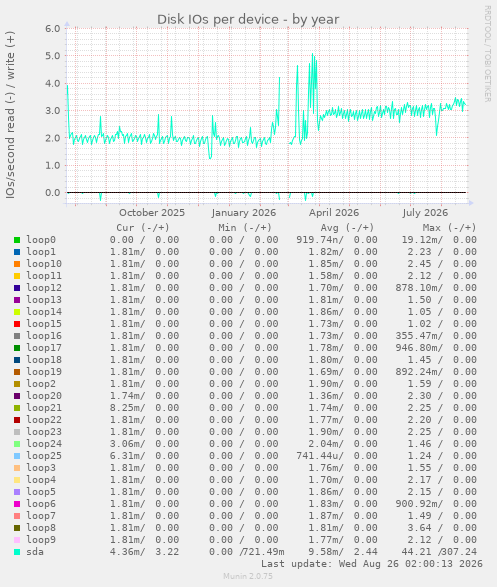Click the Avg (-/+) column header

tap(347, 228)
